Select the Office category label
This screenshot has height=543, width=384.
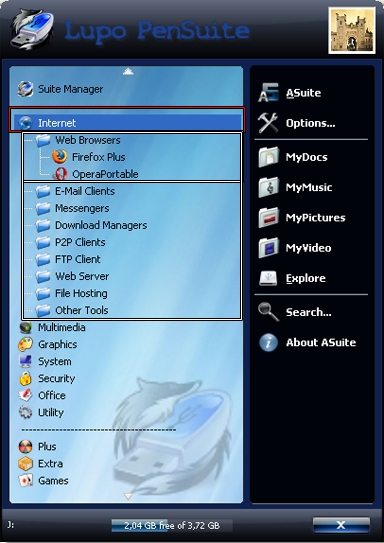point(52,395)
